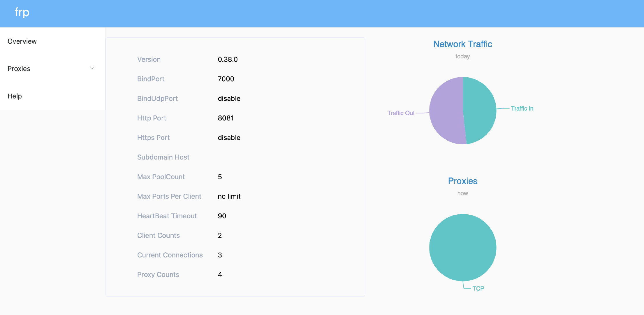Screen dimensions: 644x315
Task: Expand the Proxies sidebar menu
Action: pos(52,69)
